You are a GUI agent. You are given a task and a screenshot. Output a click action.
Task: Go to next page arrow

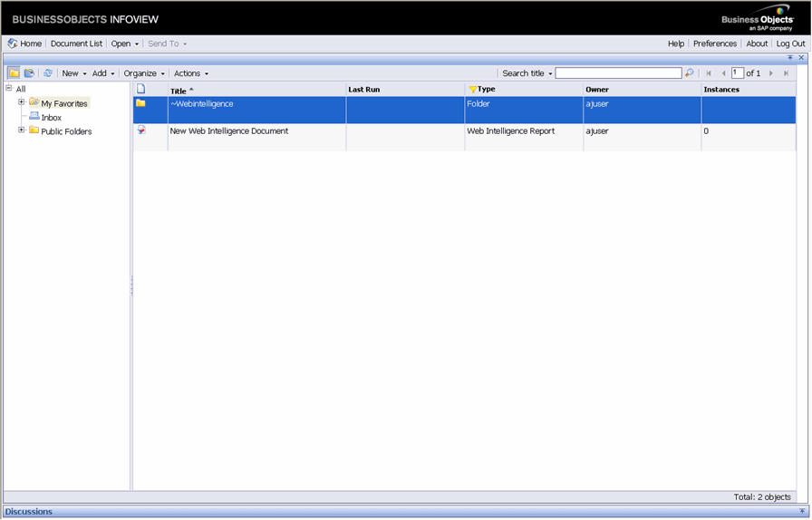pyautogui.click(x=771, y=73)
